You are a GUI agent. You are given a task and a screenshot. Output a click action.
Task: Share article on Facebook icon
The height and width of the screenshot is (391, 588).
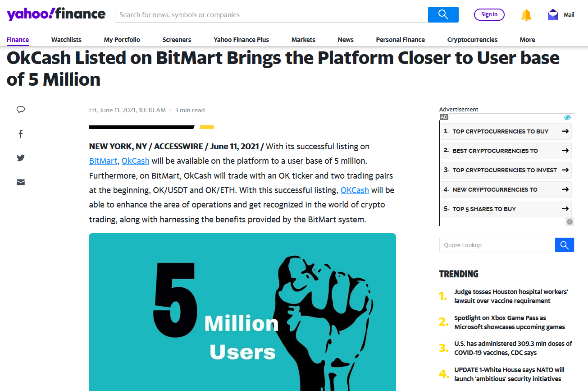pyautogui.click(x=21, y=134)
